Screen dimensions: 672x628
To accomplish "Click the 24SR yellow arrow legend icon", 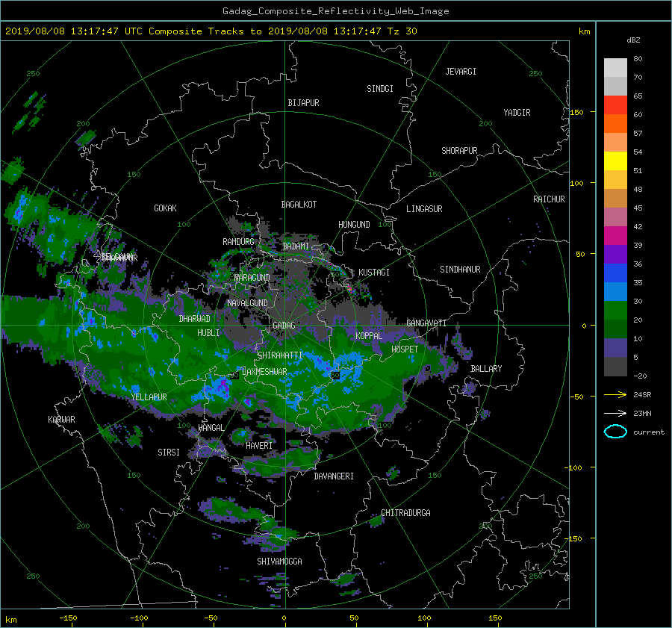I will pyautogui.click(x=615, y=395).
